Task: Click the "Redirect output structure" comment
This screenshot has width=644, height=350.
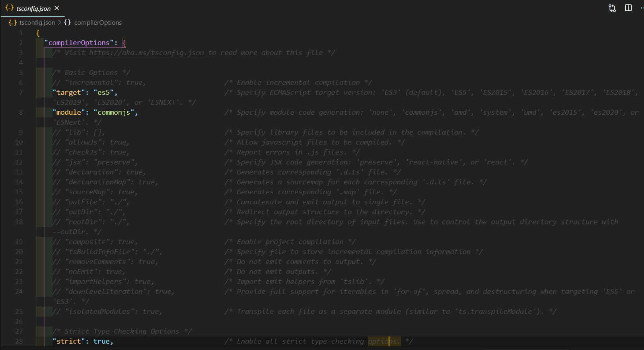Action: [325, 212]
